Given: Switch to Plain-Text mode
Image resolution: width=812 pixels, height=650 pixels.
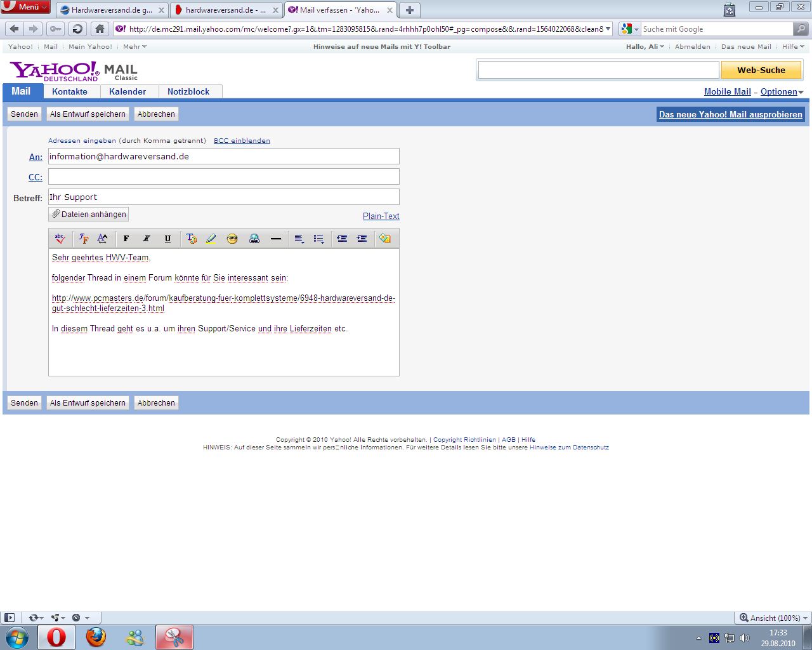Looking at the screenshot, I should [381, 216].
